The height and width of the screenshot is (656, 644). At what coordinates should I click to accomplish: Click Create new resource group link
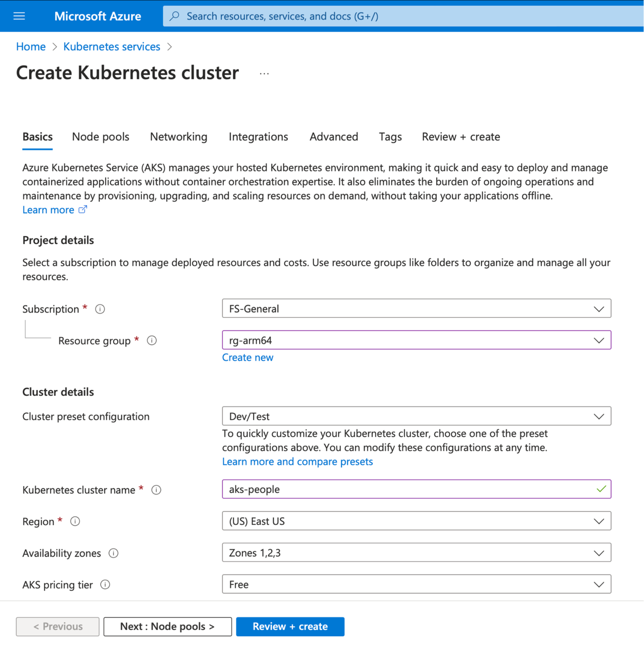[x=248, y=358]
